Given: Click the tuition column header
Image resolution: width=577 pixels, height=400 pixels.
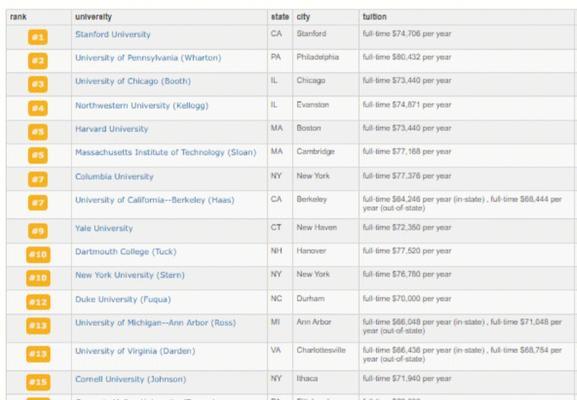Looking at the screenshot, I should coord(375,17).
